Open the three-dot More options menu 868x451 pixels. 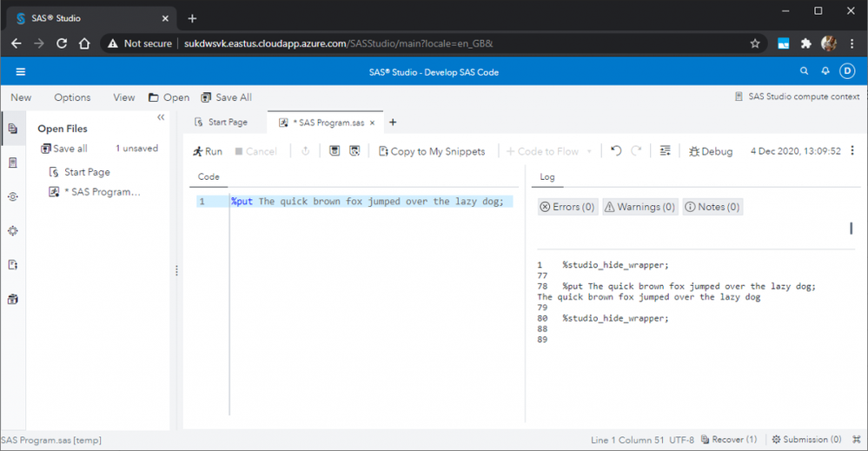coord(852,151)
